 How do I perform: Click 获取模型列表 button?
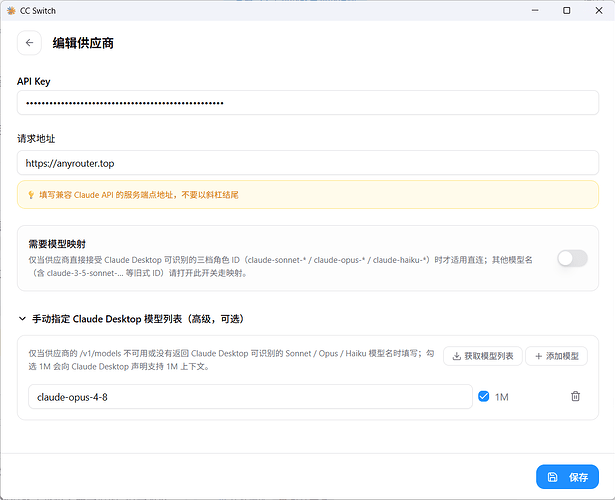[482, 356]
